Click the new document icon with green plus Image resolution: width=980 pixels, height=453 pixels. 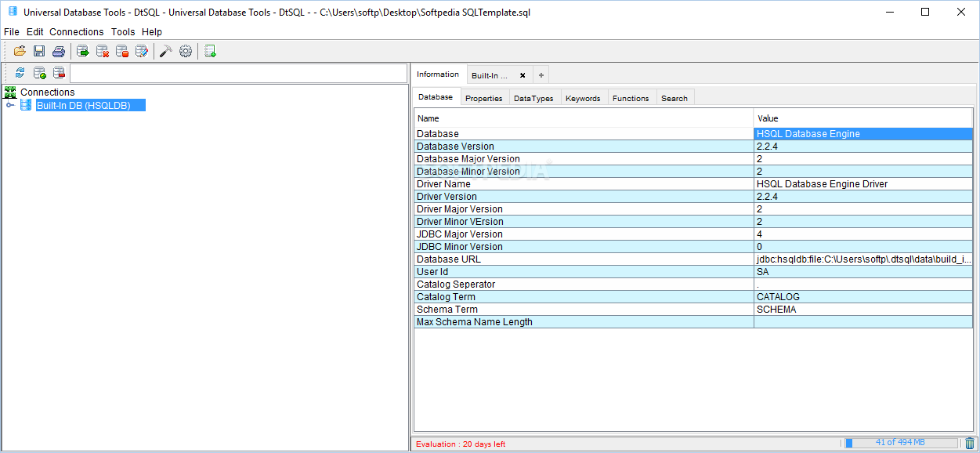click(210, 51)
